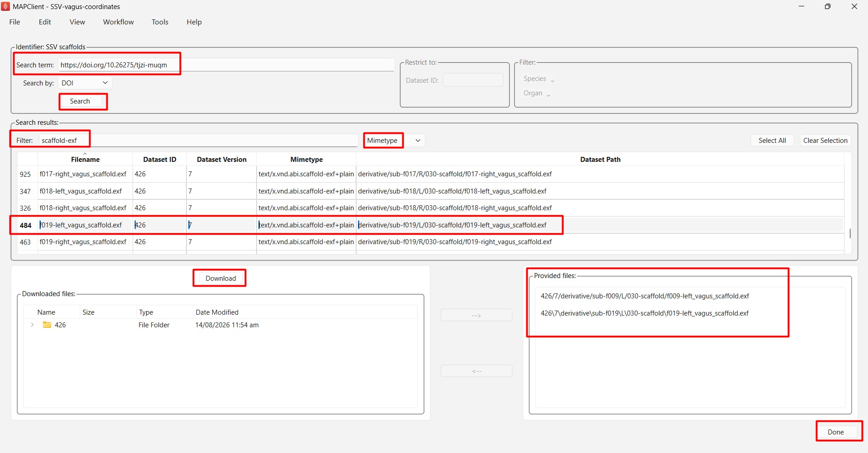The width and height of the screenshot is (868, 453).
Task: Select f017-right_vagus_scaffold.exf filename cell
Action: click(x=85, y=174)
